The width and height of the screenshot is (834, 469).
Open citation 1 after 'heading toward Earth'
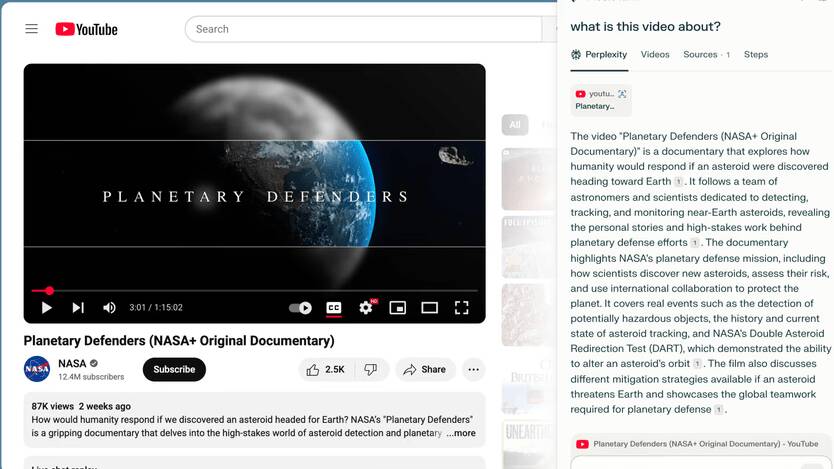point(678,182)
